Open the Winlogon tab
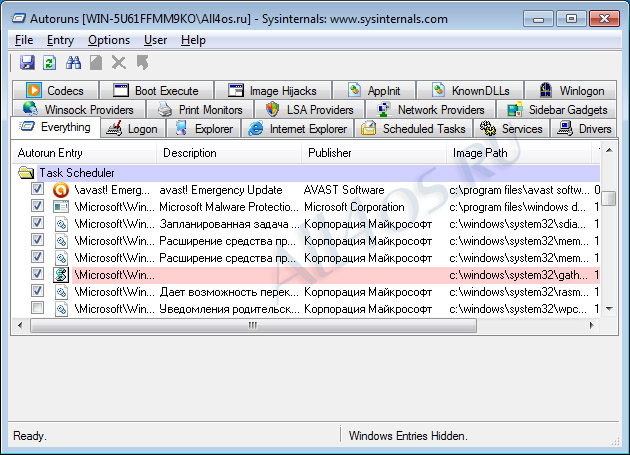Screen dimensions: 630x455 click(x=571, y=90)
